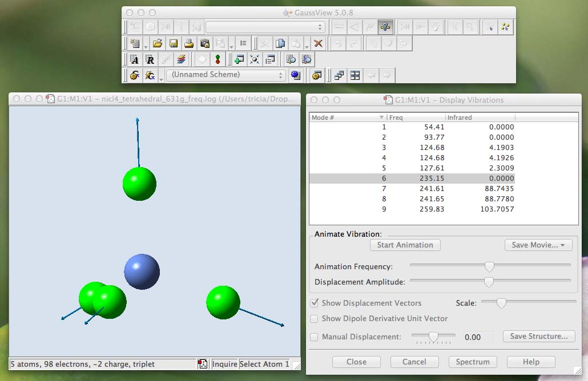Uncheck Show Displacement Vectors checkbox

[314, 303]
